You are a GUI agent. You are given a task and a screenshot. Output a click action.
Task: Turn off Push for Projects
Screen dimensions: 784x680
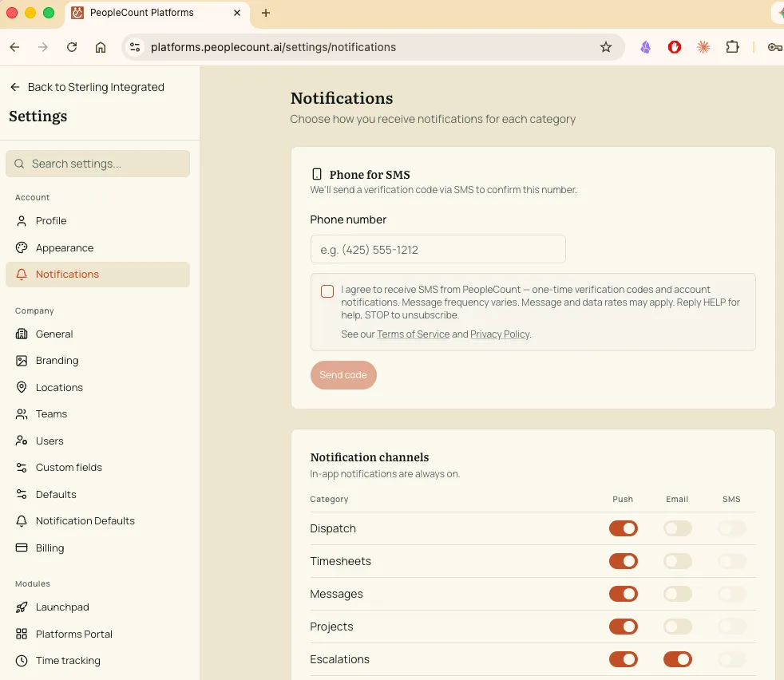623,627
